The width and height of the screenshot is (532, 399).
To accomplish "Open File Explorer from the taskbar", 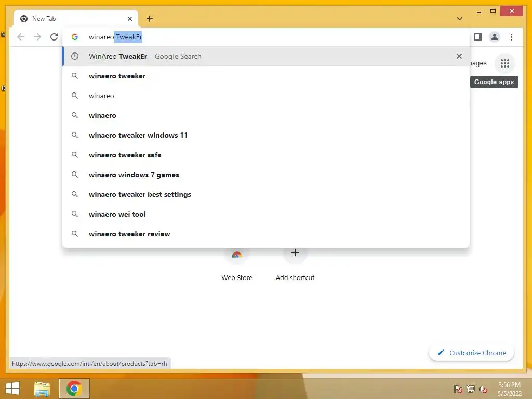I will pos(42,389).
